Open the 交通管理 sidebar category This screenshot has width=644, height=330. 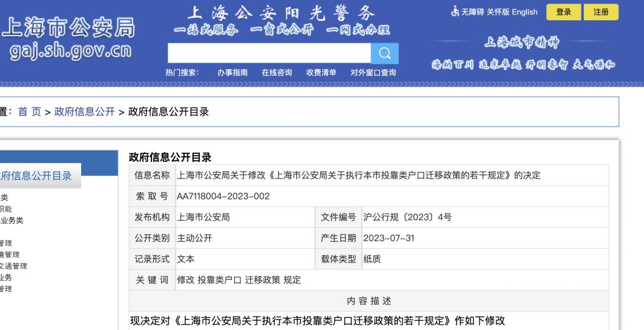point(13,266)
